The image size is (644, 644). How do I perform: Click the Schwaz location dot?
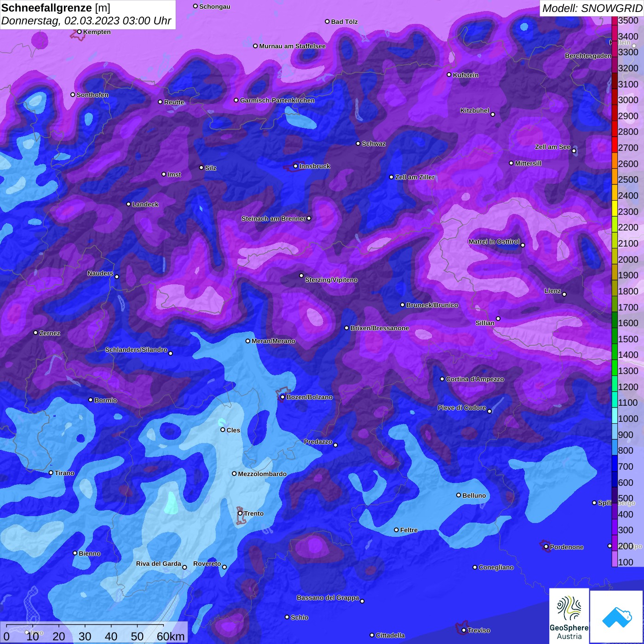(358, 144)
